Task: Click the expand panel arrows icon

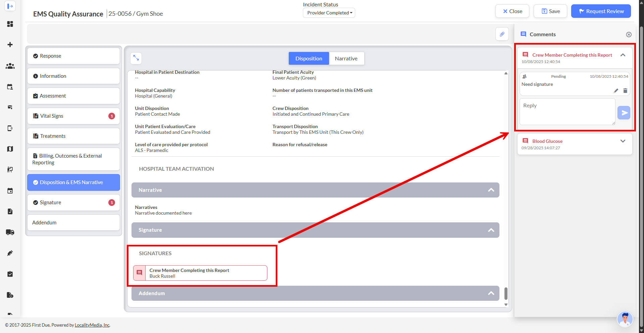Action: pyautogui.click(x=136, y=58)
